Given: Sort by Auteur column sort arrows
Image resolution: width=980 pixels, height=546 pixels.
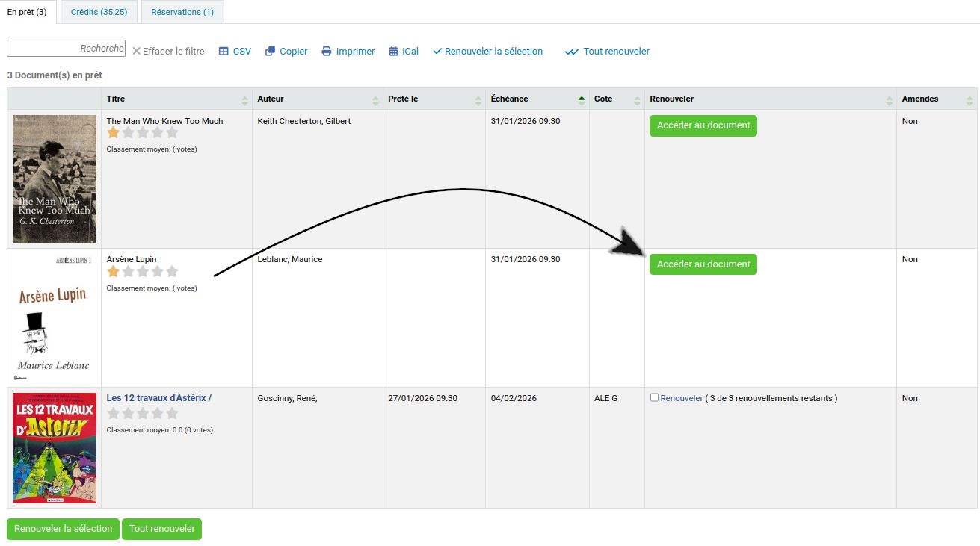Looking at the screenshot, I should (x=375, y=99).
